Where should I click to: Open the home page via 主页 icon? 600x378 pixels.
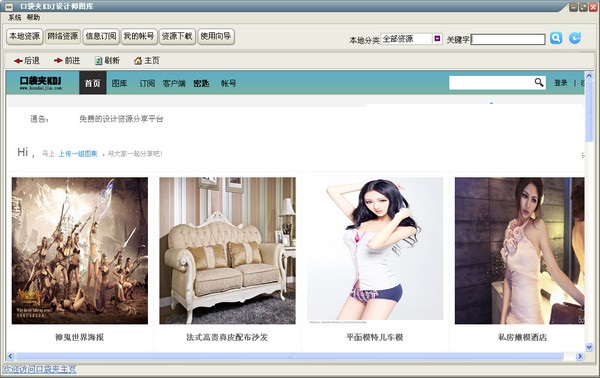(x=138, y=61)
